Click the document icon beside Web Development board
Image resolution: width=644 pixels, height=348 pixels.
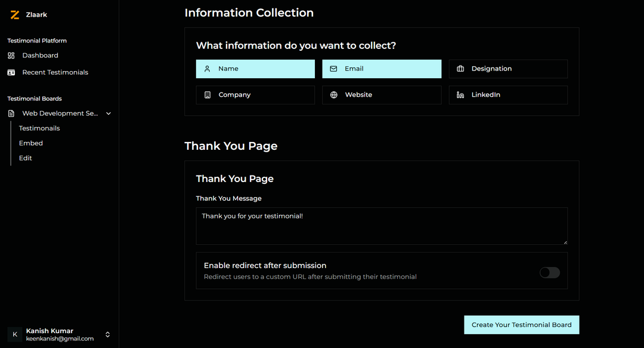[x=10, y=113]
